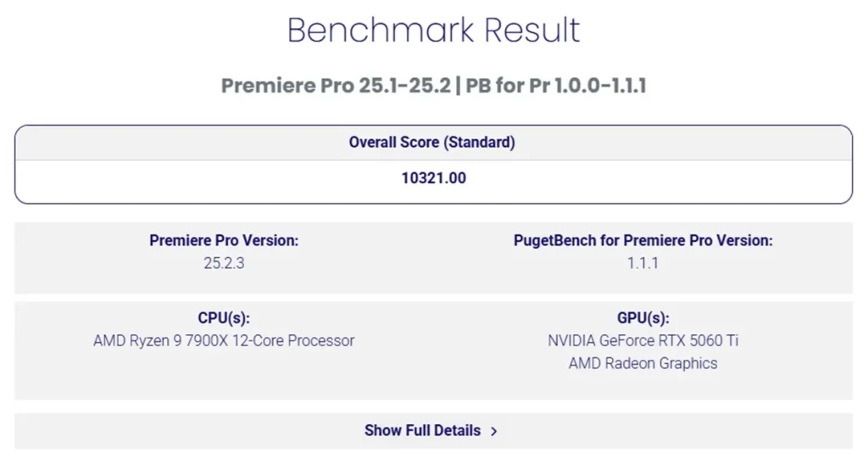
Task: Select the Benchmark Result heading
Action: click(433, 30)
